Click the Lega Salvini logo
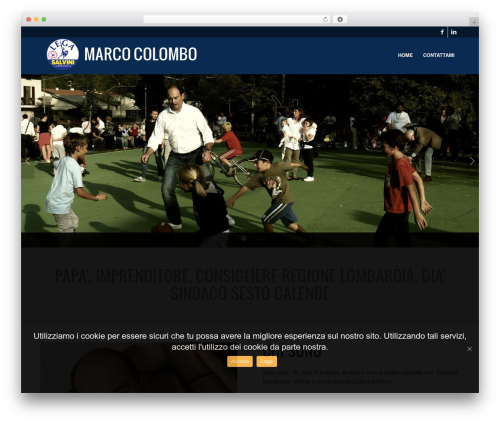 tap(63, 54)
